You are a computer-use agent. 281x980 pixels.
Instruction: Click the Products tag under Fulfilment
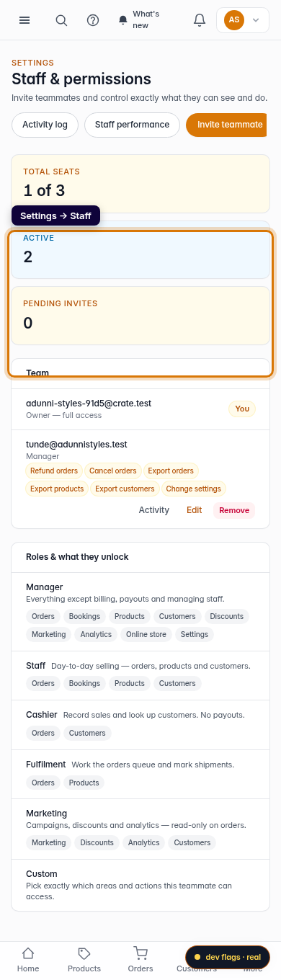tap(84, 783)
